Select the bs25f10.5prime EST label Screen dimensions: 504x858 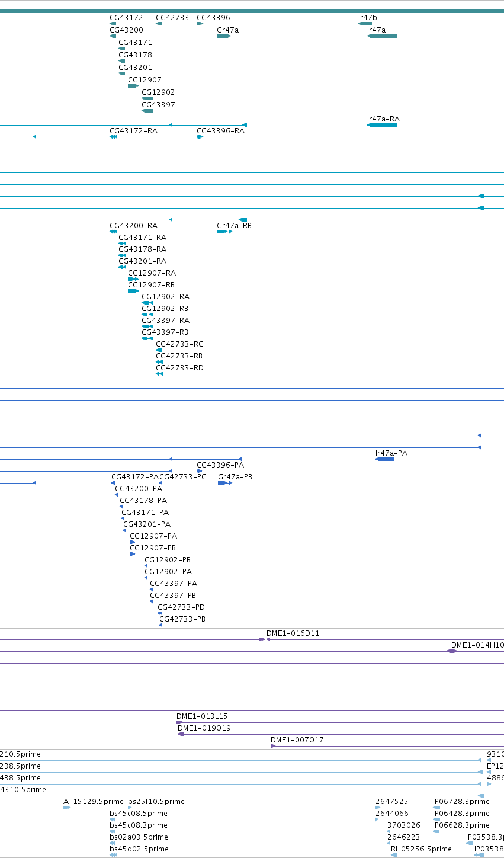click(156, 802)
